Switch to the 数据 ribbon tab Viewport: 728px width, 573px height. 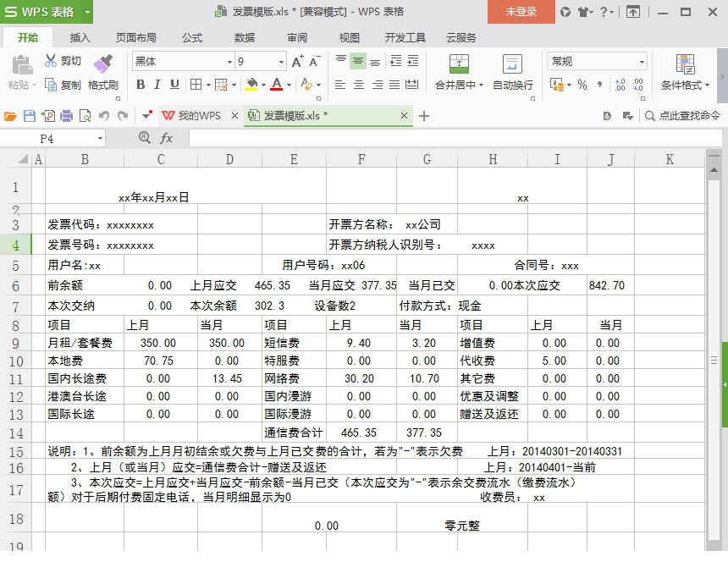[x=245, y=37]
